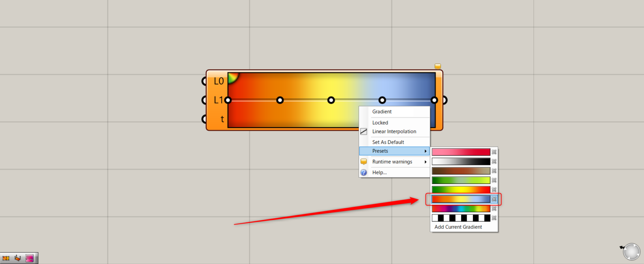Expand the Runtime warnings submenu
Viewport: 644px width, 264px height.
point(393,162)
